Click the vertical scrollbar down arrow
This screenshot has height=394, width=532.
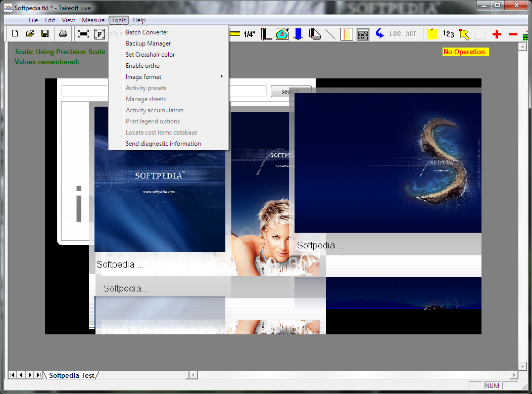click(522, 366)
